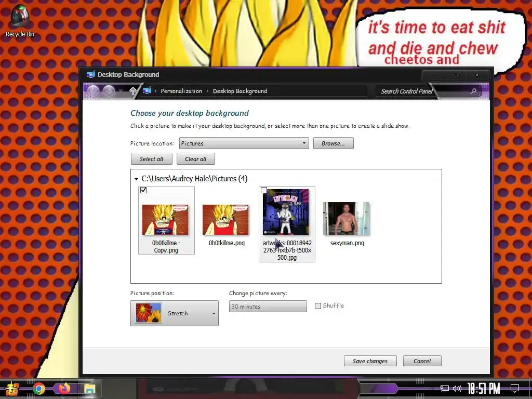
Task: Click the sexyman.png file name
Action: tap(347, 243)
